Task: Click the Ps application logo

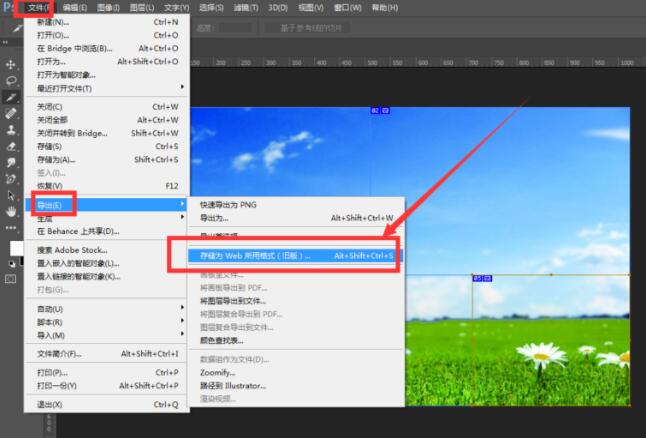Action: click(x=7, y=8)
